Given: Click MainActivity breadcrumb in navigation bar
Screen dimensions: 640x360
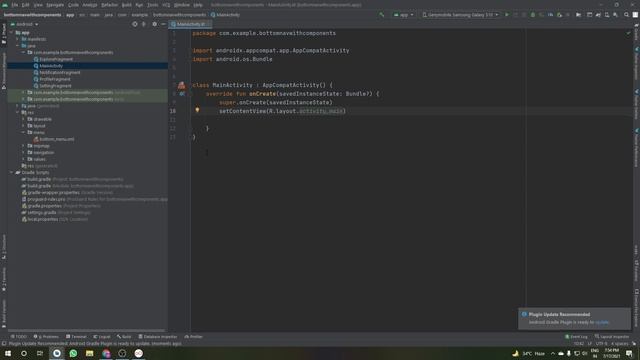Looking at the screenshot, I should [x=225, y=15].
